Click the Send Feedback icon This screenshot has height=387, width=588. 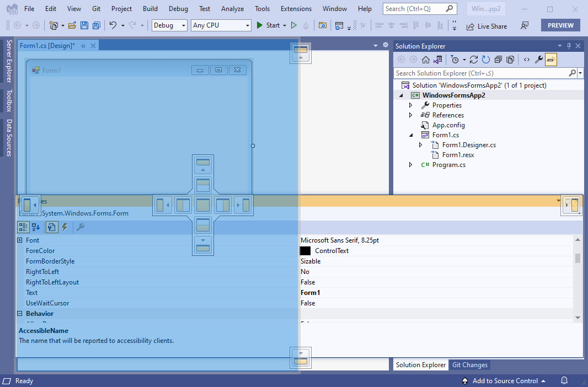pos(525,26)
